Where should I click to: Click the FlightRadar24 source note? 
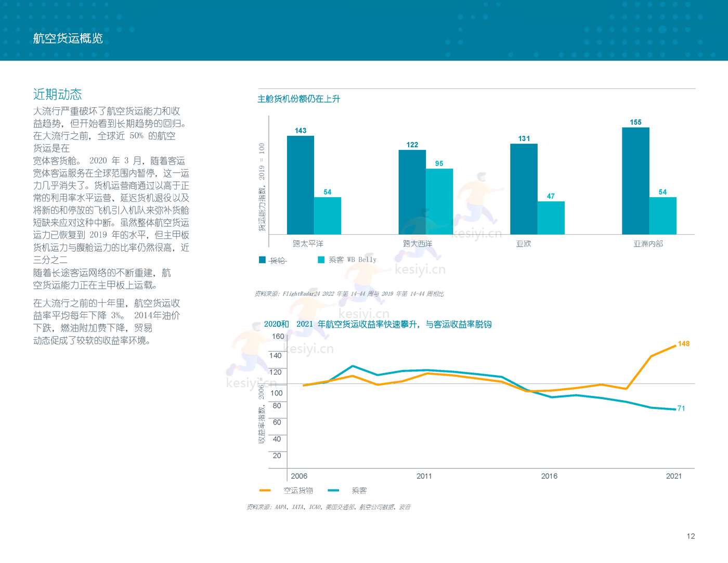pyautogui.click(x=349, y=294)
